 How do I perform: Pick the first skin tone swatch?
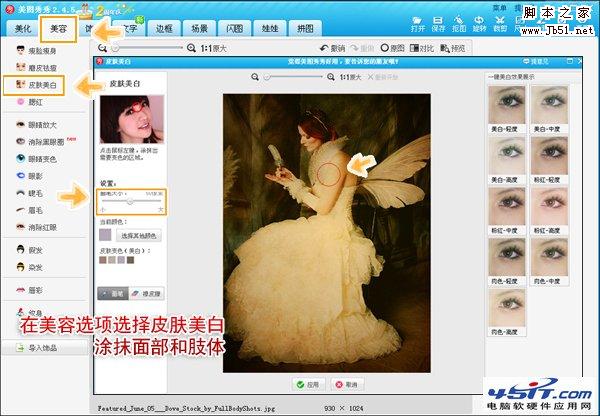(103, 260)
